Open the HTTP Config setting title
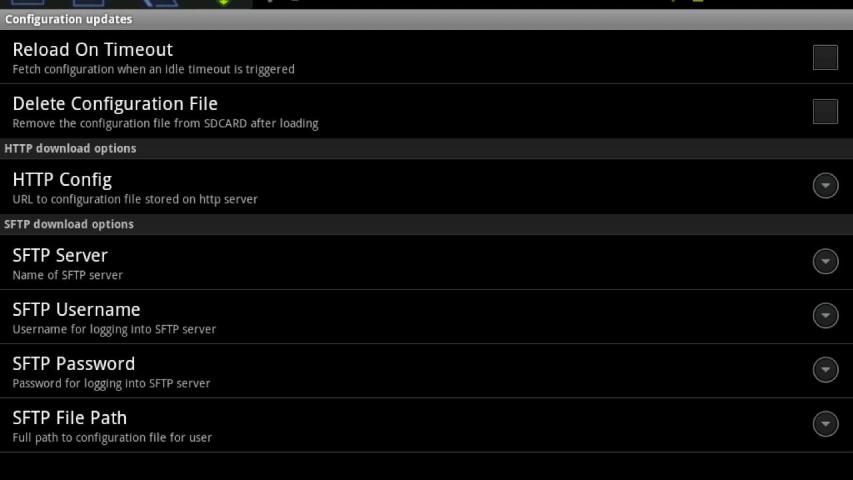Image resolution: width=853 pixels, height=480 pixels. [x=62, y=180]
